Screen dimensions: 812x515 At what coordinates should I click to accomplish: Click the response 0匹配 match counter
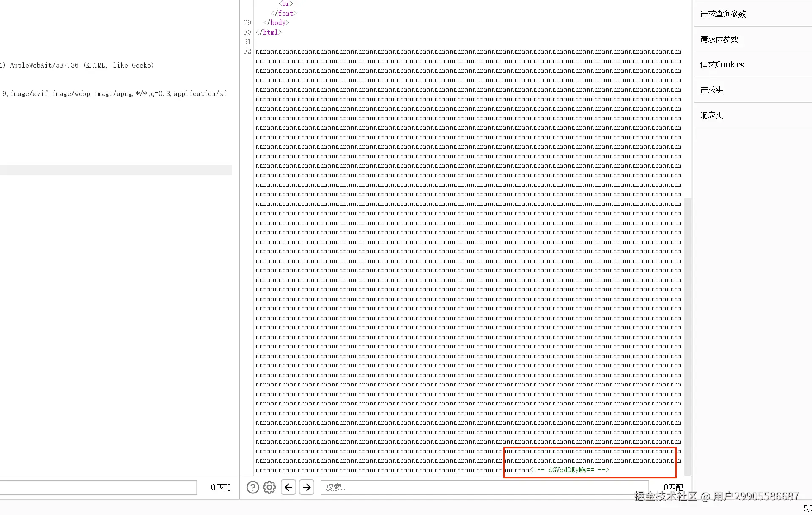[673, 488]
